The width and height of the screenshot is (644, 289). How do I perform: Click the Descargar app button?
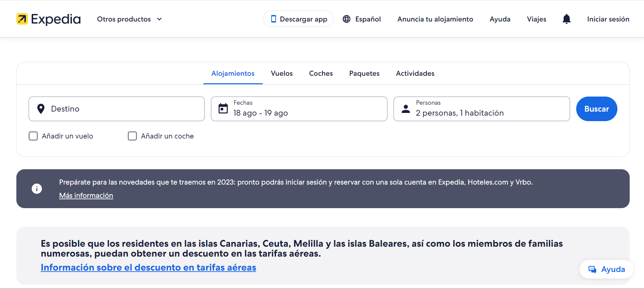(298, 19)
